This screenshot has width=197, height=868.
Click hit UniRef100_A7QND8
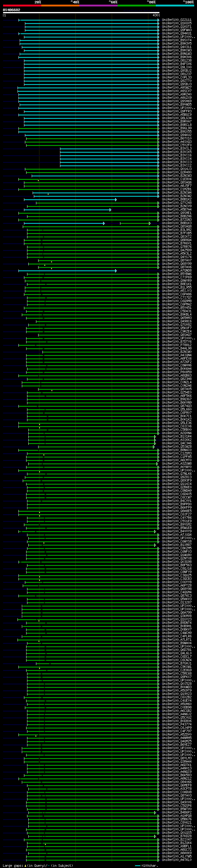177,271
